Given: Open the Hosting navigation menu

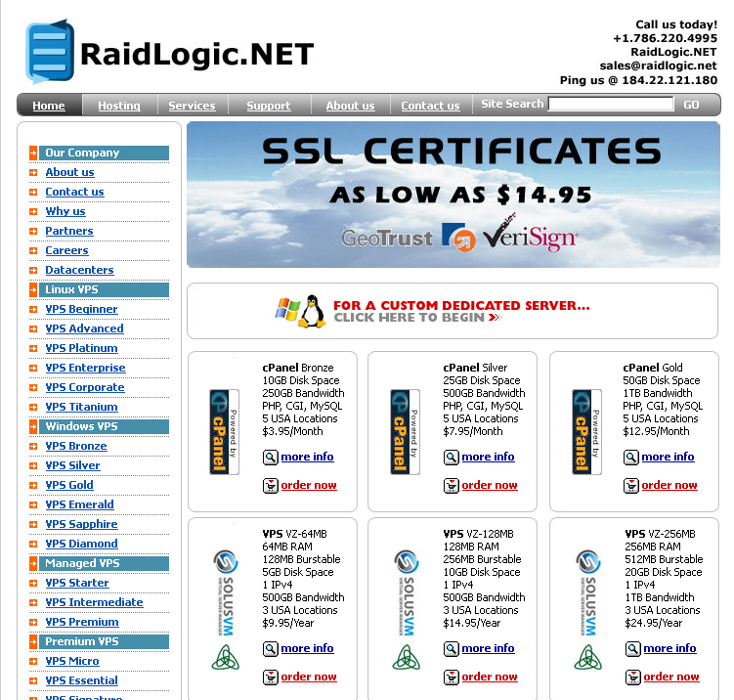Looking at the screenshot, I should tap(119, 106).
